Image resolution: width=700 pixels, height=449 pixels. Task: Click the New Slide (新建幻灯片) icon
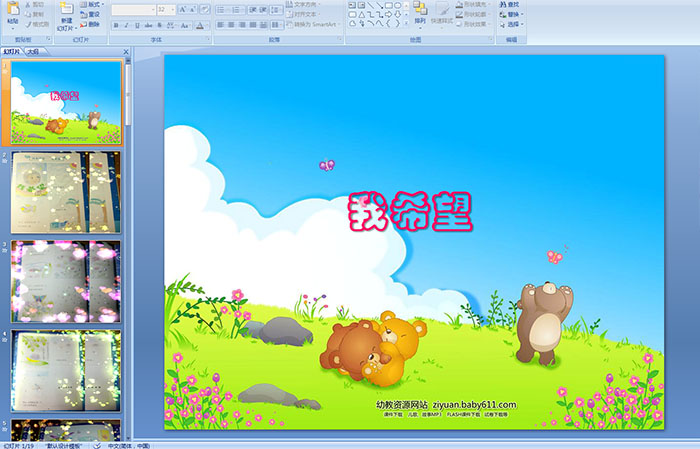(67, 8)
